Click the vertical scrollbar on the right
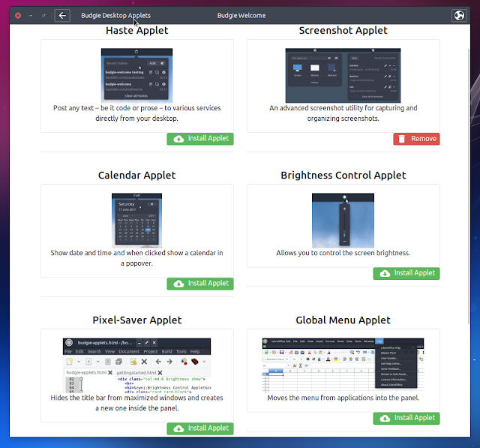 click(469, 186)
